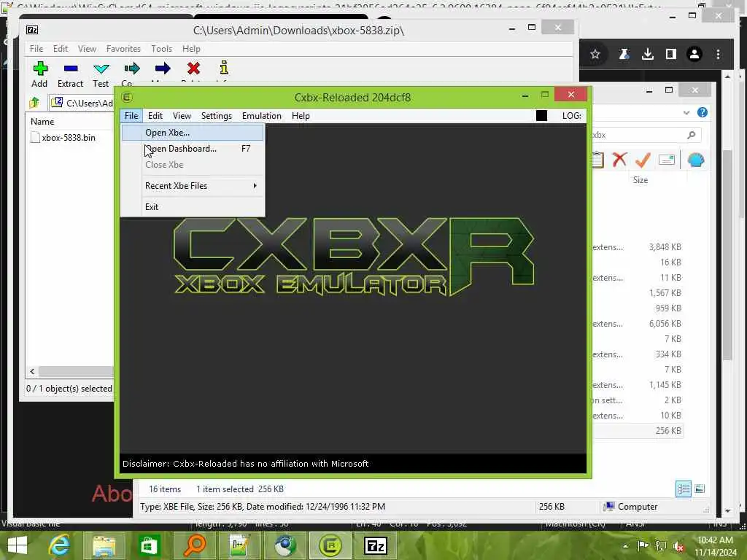Open the 7-Zip Favorites menu
Viewport: 747px width, 560px height.
click(123, 49)
